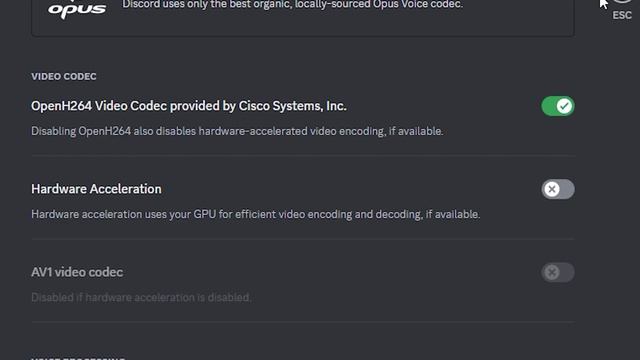
Task: Click the GPU video encoding description text
Action: click(256, 214)
